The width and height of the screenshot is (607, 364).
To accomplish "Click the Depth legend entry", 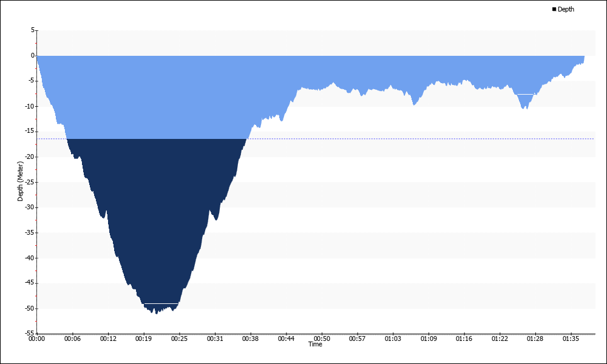I will click(563, 9).
